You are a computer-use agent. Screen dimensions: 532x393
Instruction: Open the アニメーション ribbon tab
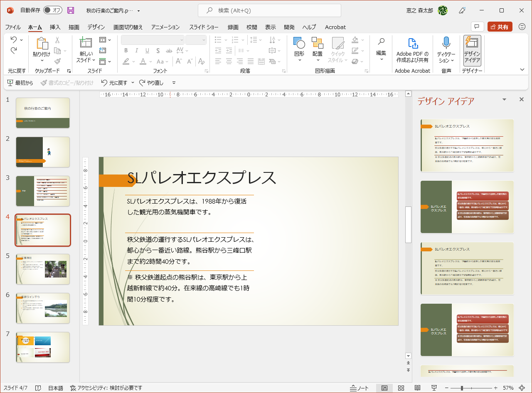165,27
